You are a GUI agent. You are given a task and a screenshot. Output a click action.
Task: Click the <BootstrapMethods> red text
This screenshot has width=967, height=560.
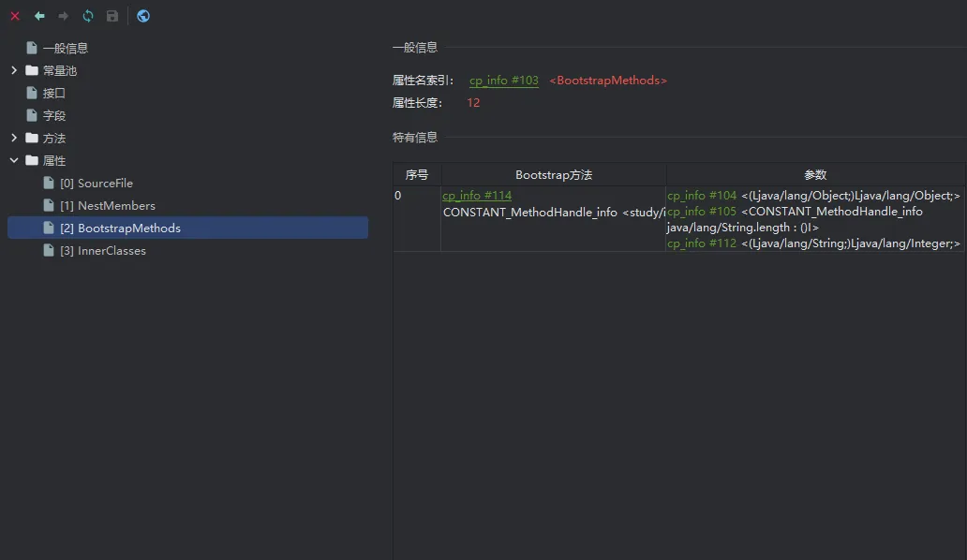coord(607,81)
